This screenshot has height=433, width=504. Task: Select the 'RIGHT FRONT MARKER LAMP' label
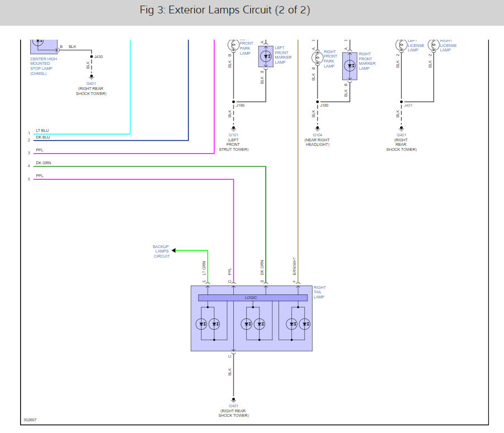tap(367, 61)
